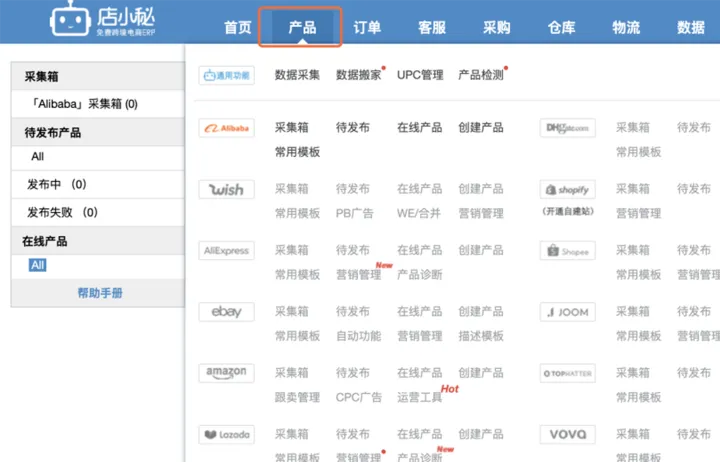Image resolution: width=720 pixels, height=462 pixels.
Task: Open the 通用功能 badge
Action: (x=227, y=75)
